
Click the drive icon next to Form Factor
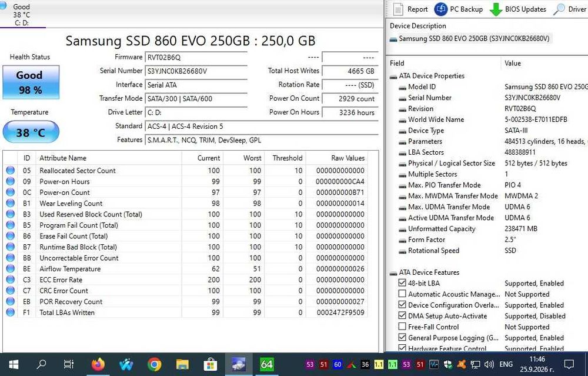402,240
